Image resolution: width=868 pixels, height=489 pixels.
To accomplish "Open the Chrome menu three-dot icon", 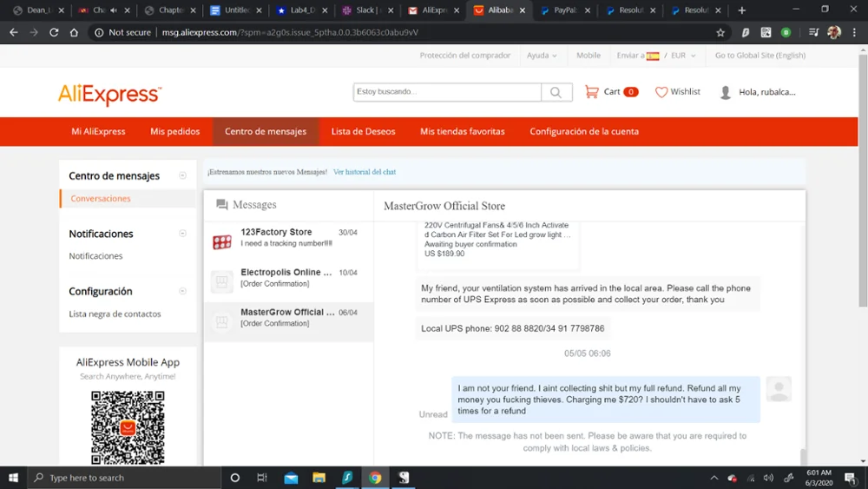I will pyautogui.click(x=854, y=33).
